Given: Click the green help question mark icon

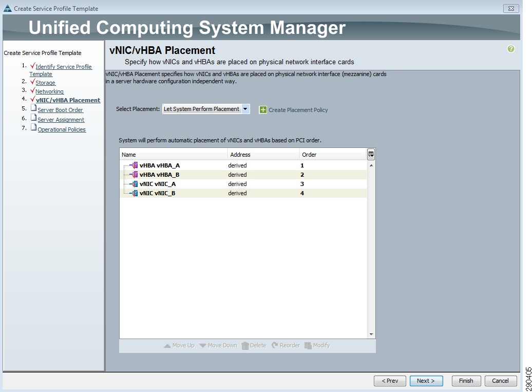Looking at the screenshot, I should pyautogui.click(x=510, y=49).
